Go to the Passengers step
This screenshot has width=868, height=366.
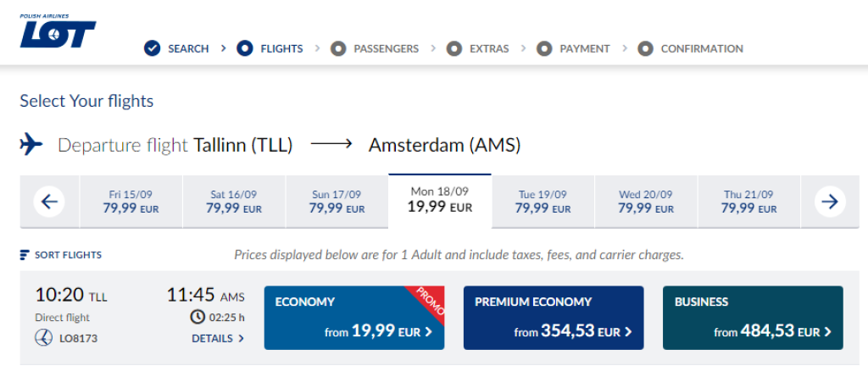[x=375, y=48]
